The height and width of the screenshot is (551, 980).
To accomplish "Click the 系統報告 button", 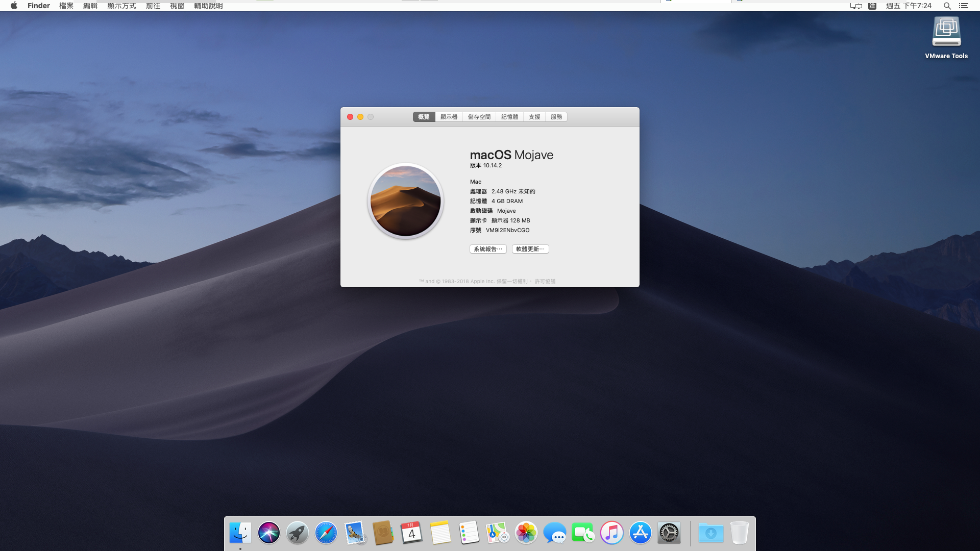I will (x=488, y=249).
